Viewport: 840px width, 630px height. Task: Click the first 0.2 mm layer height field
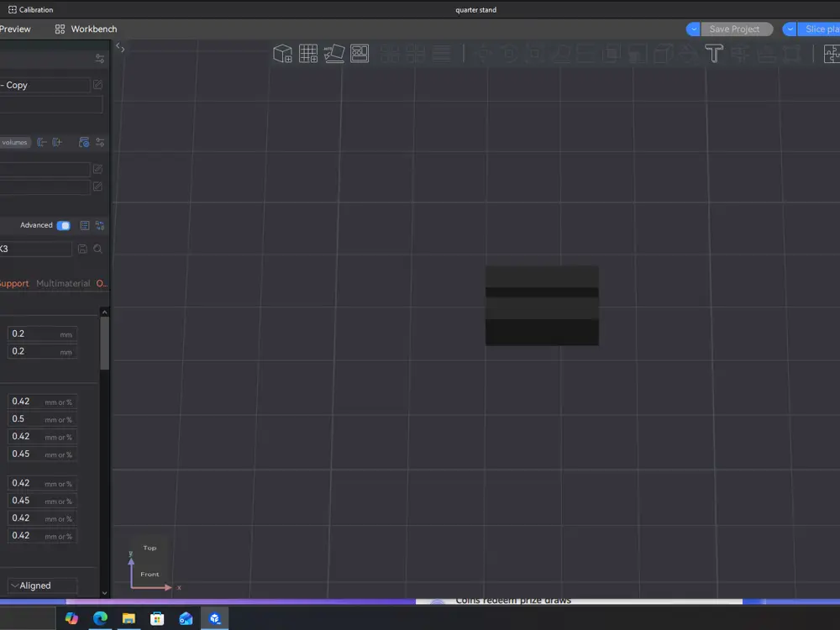(42, 333)
